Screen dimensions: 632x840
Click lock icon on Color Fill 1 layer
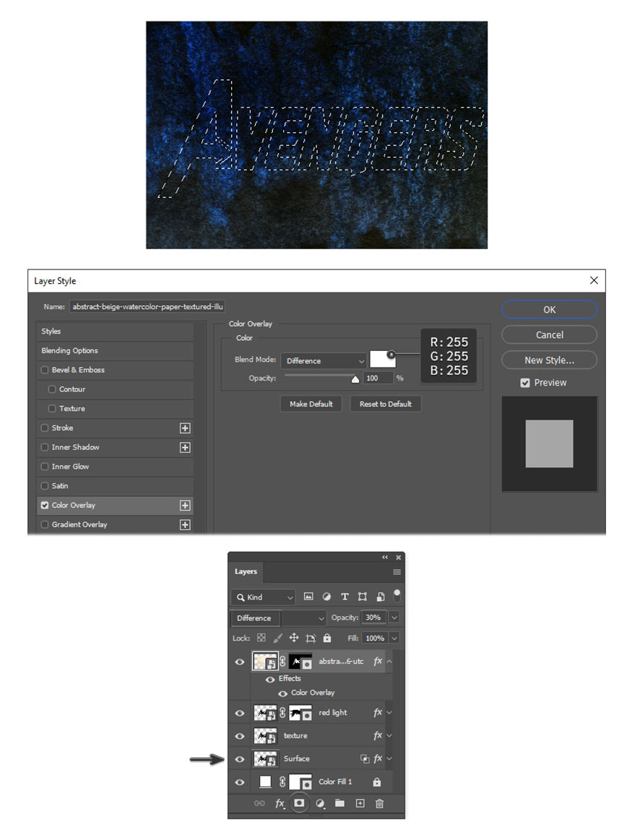tap(377, 781)
